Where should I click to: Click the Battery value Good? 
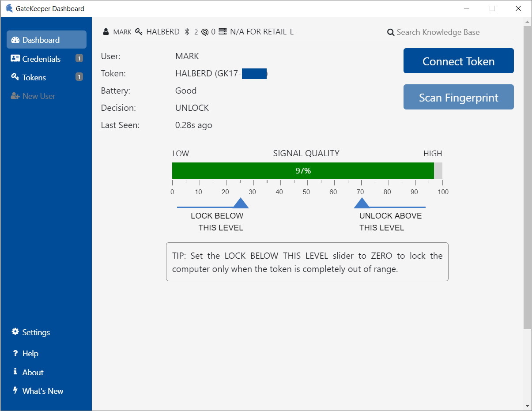tap(186, 90)
